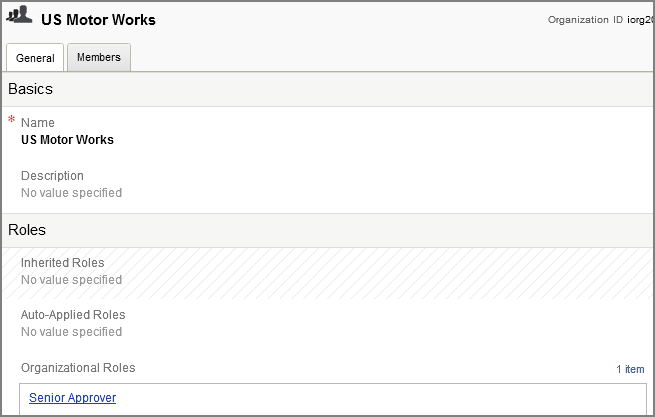Switch to the Members tab
The image size is (655, 417).
coord(99,57)
